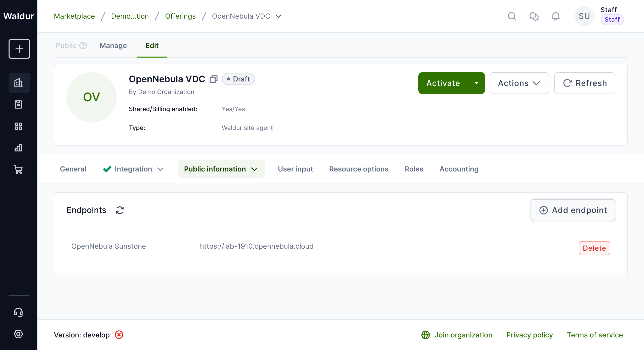This screenshot has width=644, height=350.
Task: Delete the OpenNebula Sunstone endpoint
Action: pos(594,248)
